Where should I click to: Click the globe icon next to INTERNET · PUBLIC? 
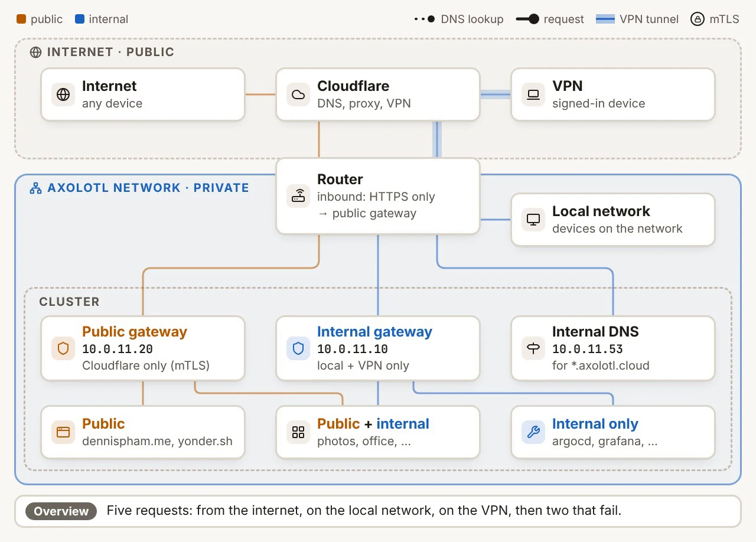coord(36,52)
